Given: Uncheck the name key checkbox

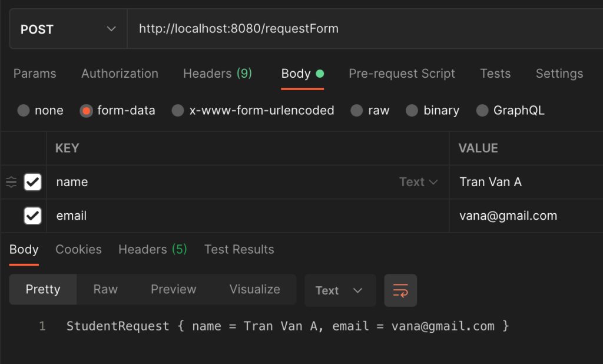Looking at the screenshot, I should [32, 182].
